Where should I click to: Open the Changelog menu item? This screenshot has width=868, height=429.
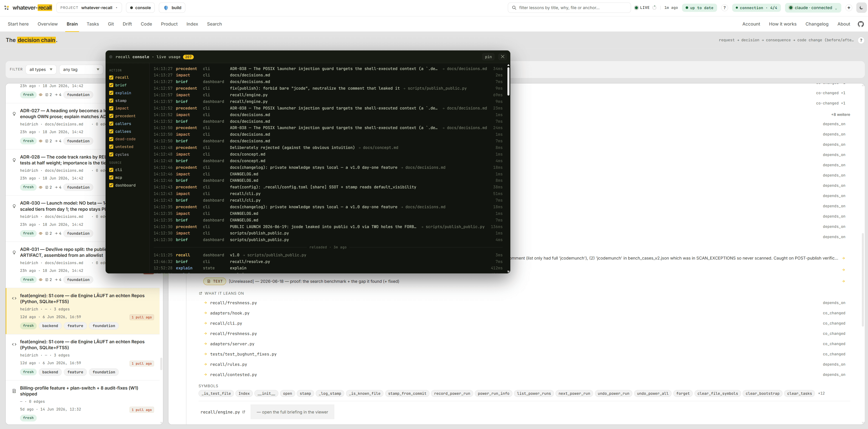(x=817, y=24)
